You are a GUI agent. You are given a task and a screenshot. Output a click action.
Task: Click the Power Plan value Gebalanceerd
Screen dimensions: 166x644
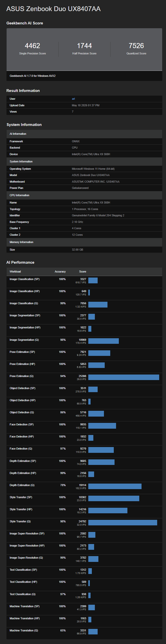(80, 188)
